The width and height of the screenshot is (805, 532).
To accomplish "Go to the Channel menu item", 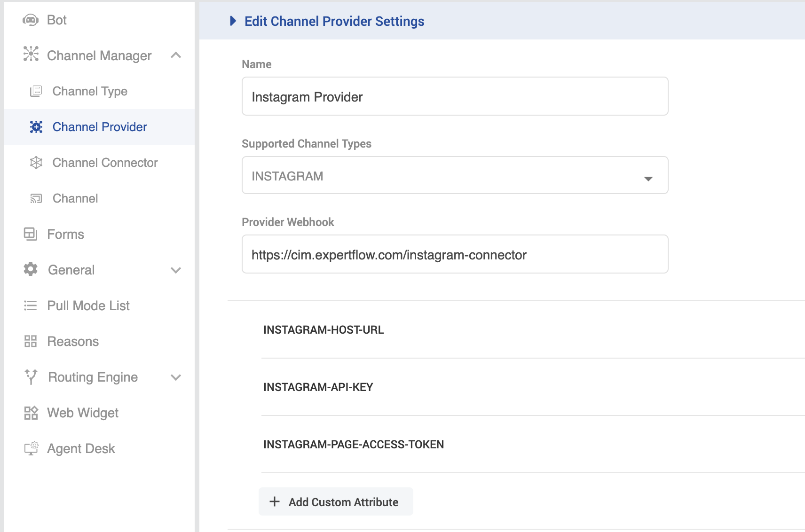I will point(75,198).
